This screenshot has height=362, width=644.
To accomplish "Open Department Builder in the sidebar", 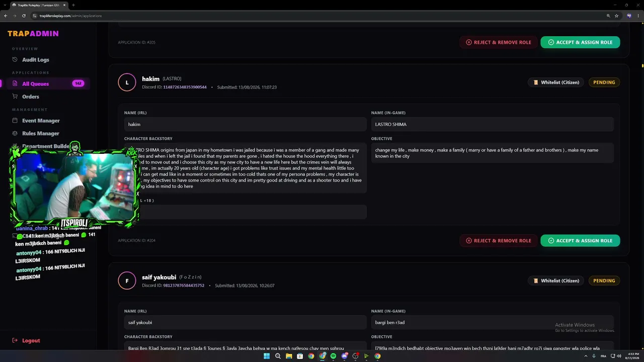I will (x=46, y=146).
